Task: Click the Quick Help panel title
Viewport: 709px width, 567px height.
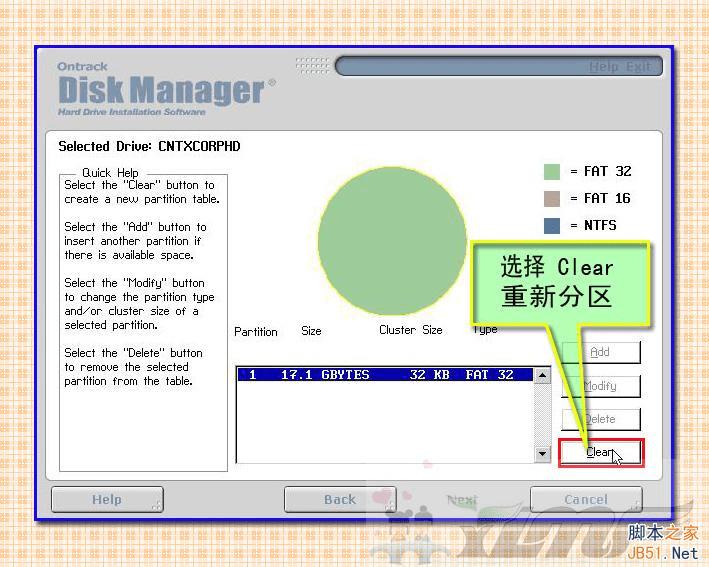Action: point(110,173)
